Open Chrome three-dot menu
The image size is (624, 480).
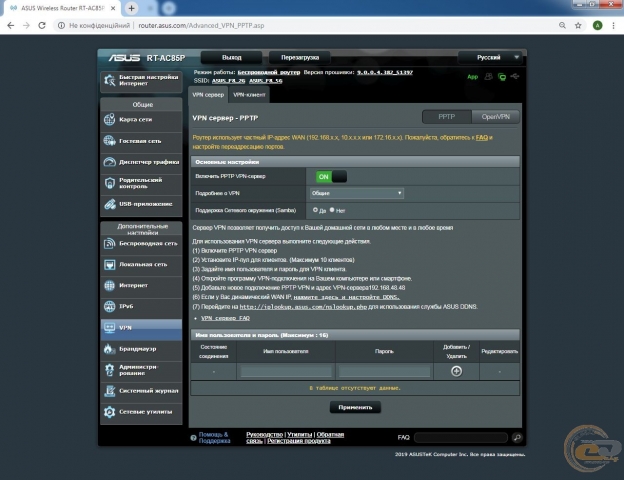(613, 25)
